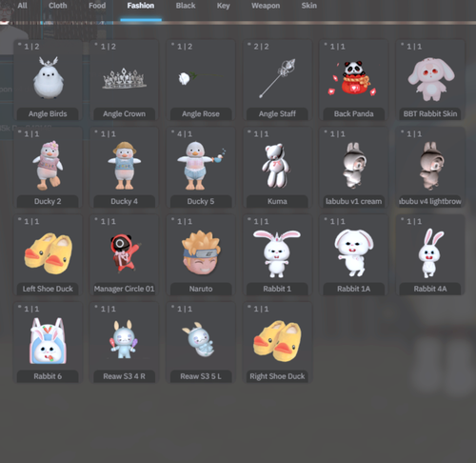Screen dimensions: 476x463
Task: Click the Left Shoe Duck label
Action: (48, 289)
